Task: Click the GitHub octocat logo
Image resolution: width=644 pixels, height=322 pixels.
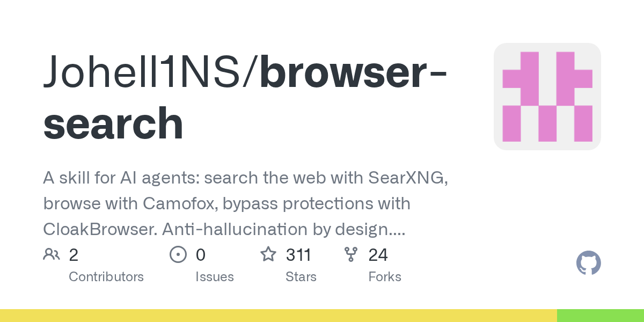Action: [589, 264]
